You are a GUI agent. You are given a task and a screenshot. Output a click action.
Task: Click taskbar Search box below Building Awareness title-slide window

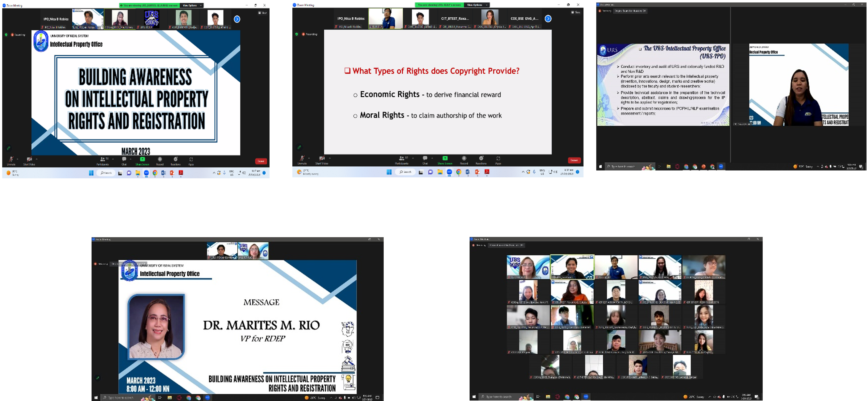click(106, 173)
